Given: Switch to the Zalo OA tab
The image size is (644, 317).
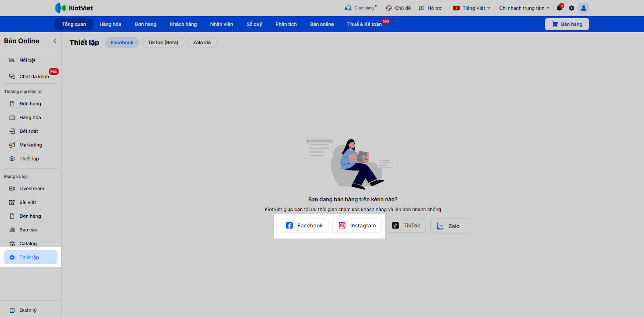Looking at the screenshot, I should click(x=202, y=43).
